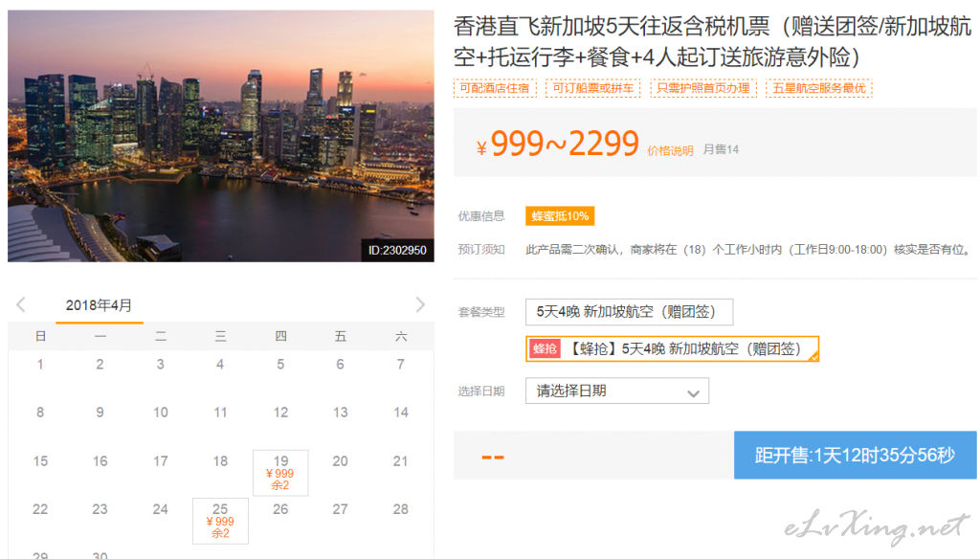Click the 四 (Thursday) weekday header
This screenshot has width=980, height=559.
pyautogui.click(x=280, y=336)
